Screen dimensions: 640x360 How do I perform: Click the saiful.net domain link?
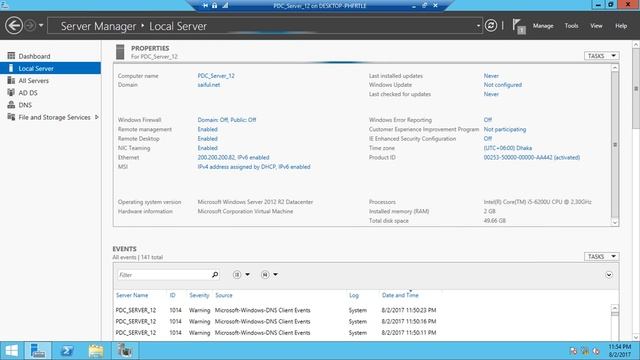[x=209, y=85]
